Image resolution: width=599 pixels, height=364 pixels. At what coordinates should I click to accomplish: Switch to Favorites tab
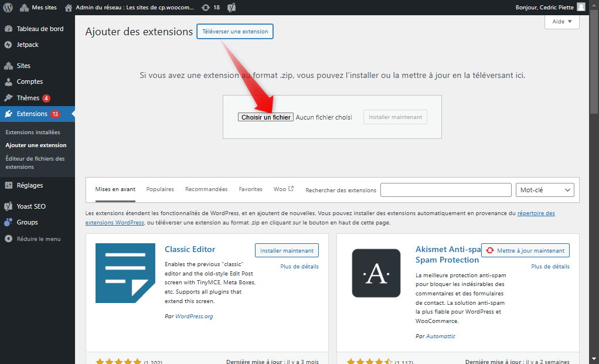[x=251, y=189]
